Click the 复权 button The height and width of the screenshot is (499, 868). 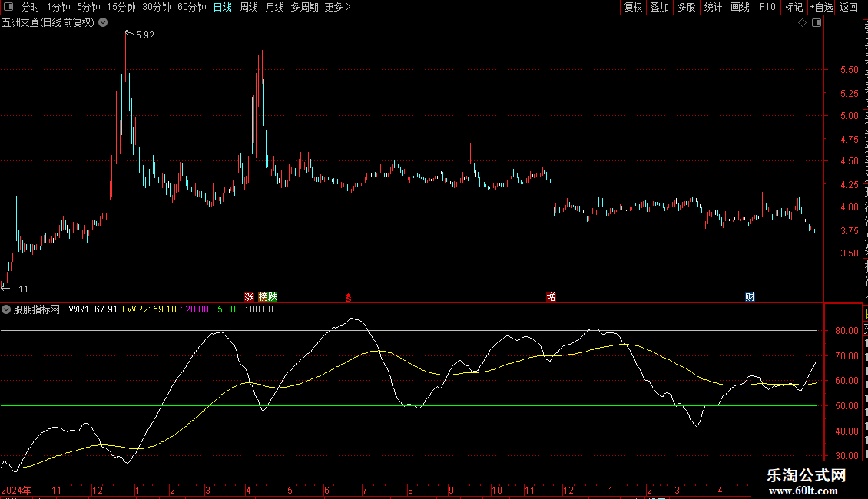coord(633,7)
